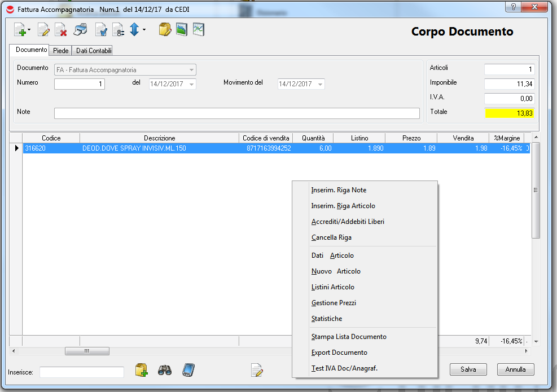557x392 pixels.
Task: Click the yellow package with green plus icon
Action: pos(141,370)
